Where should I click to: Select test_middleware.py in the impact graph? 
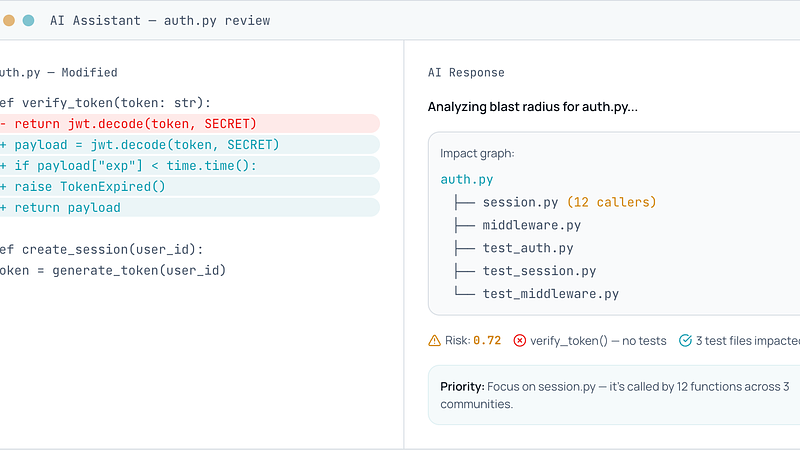pyautogui.click(x=551, y=294)
